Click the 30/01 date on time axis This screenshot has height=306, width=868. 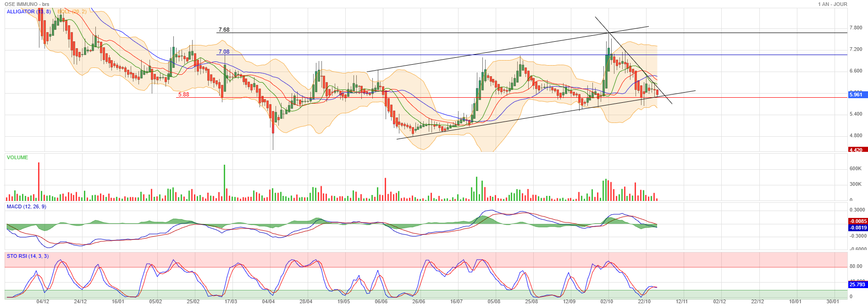(x=832, y=301)
